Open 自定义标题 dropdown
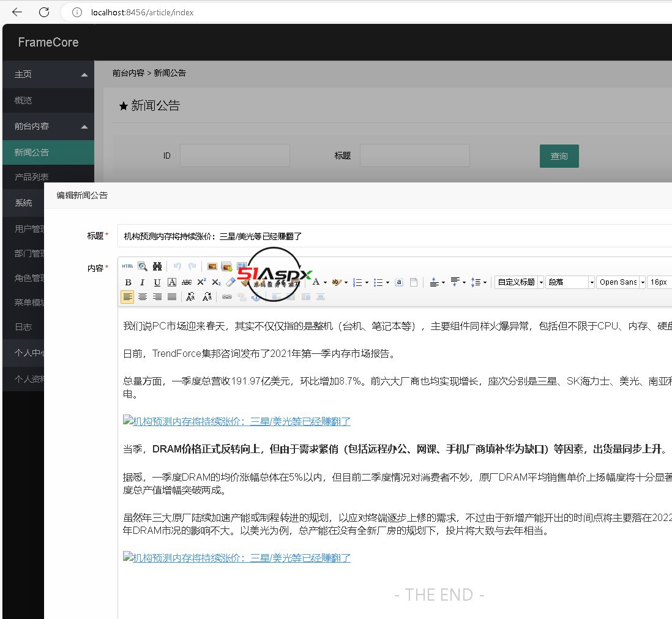 [x=520, y=282]
